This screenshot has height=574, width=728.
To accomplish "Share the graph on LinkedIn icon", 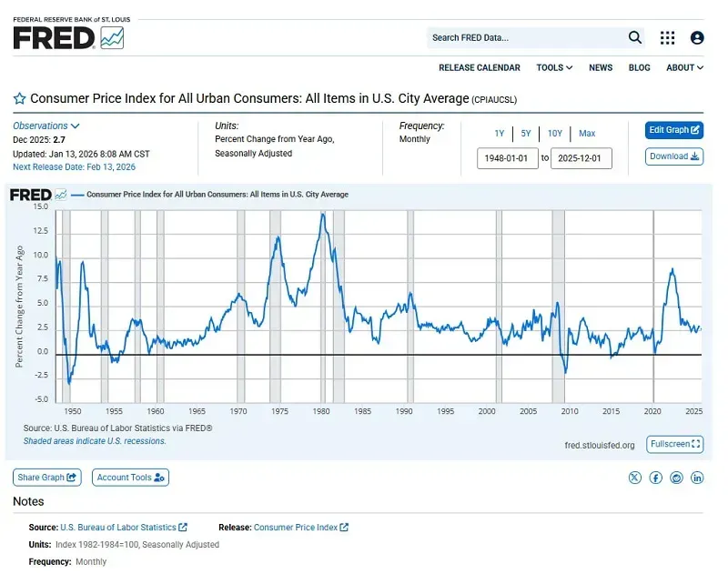I will click(x=697, y=478).
